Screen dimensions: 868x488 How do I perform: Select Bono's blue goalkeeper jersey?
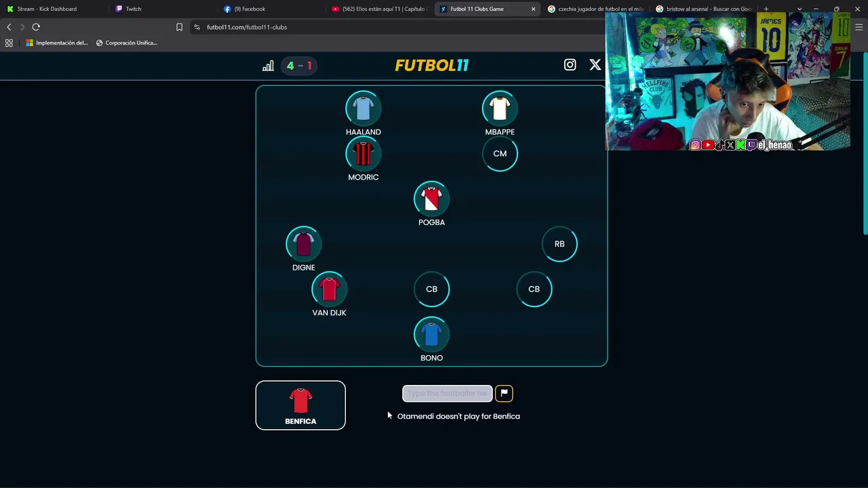(431, 335)
